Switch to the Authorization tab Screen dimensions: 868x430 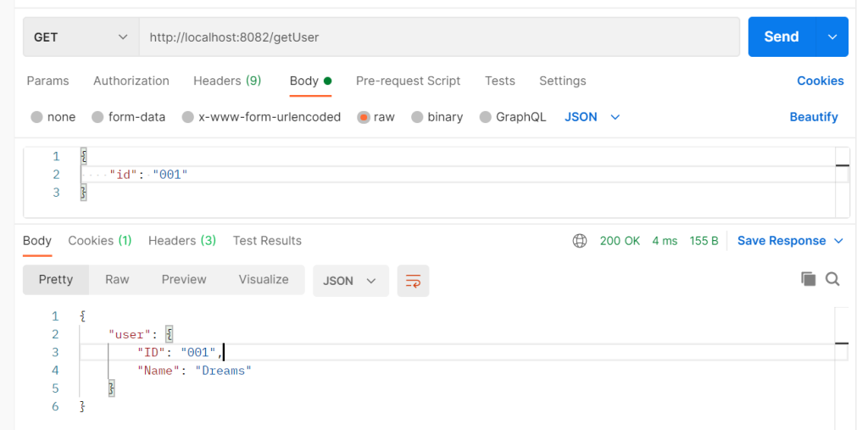pyautogui.click(x=131, y=81)
